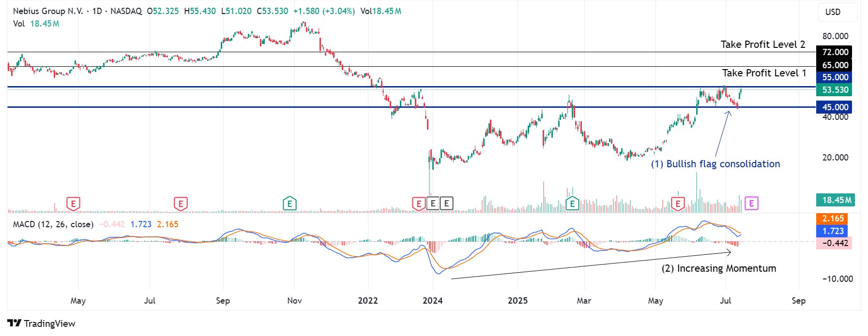Click the red earnings E marker at far left
The width and height of the screenshot is (868, 336).
(x=73, y=204)
